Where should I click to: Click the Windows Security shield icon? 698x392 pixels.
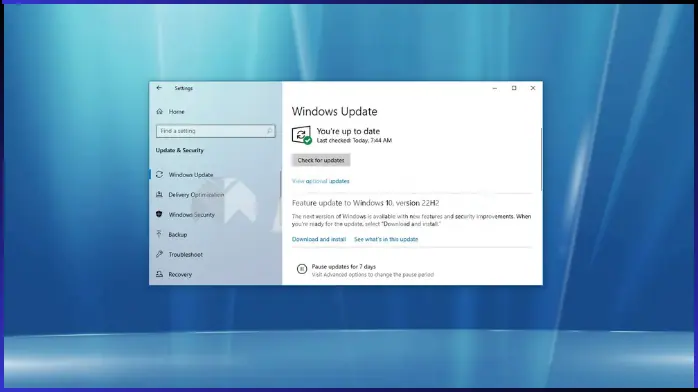coord(159,214)
